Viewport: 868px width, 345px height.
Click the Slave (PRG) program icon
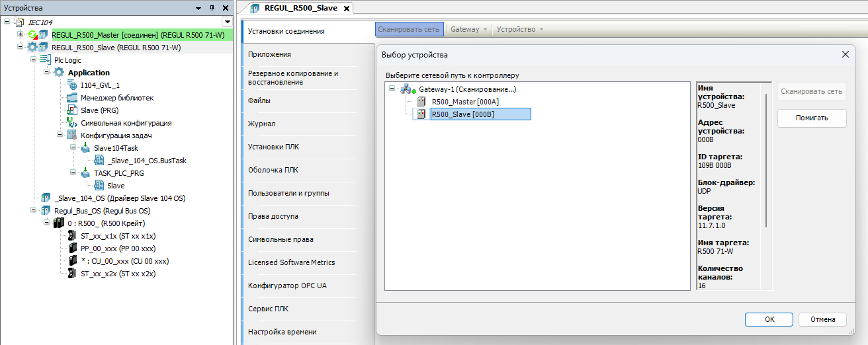73,110
